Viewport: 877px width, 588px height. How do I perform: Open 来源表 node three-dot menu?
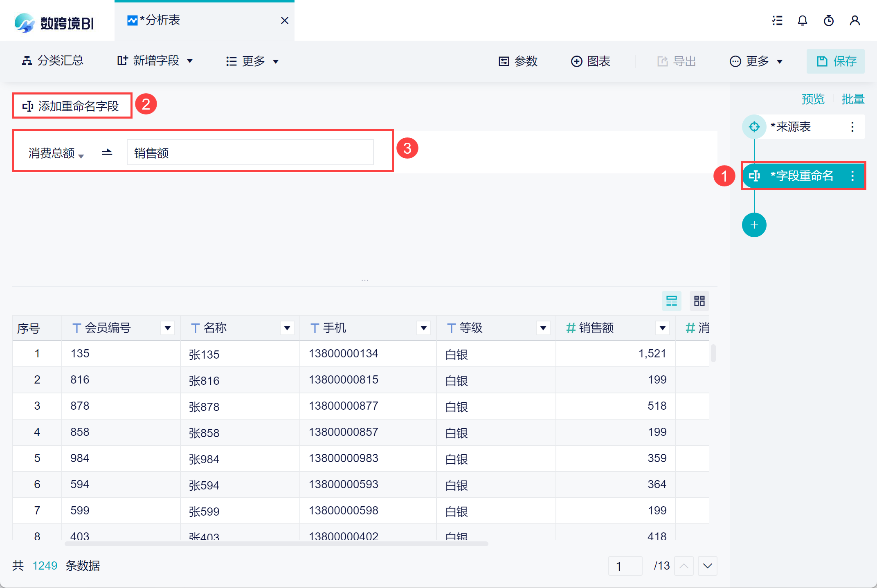tap(852, 127)
